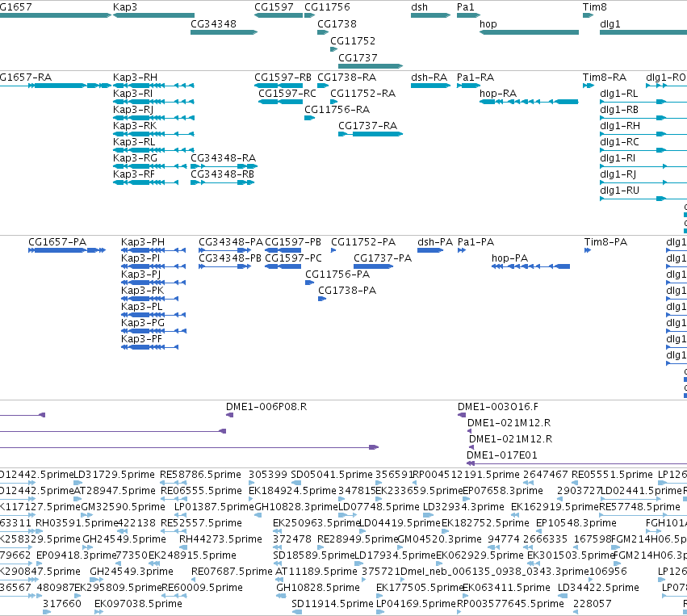Select the DME1-006P08.R BAC end label
687x616 pixels.
click(x=266, y=407)
